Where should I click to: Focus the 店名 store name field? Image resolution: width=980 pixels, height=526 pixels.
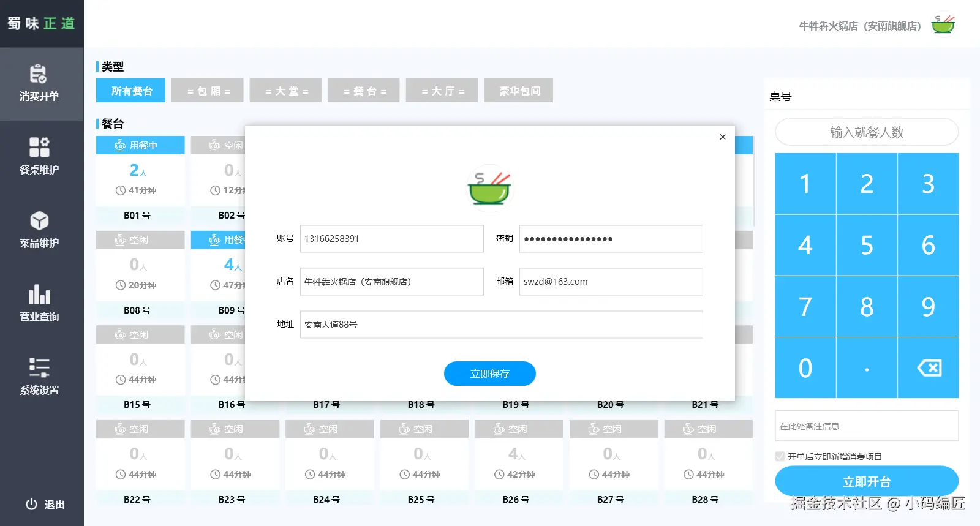point(392,282)
